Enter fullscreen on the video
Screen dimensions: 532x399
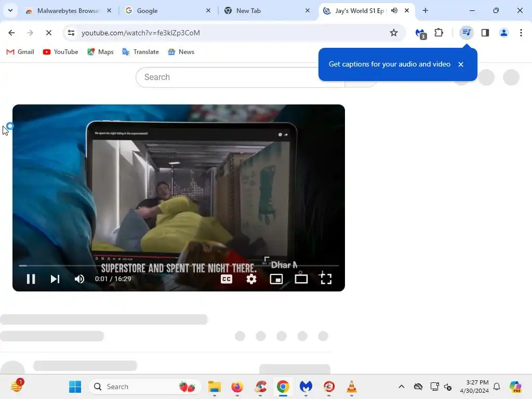tap(326, 279)
